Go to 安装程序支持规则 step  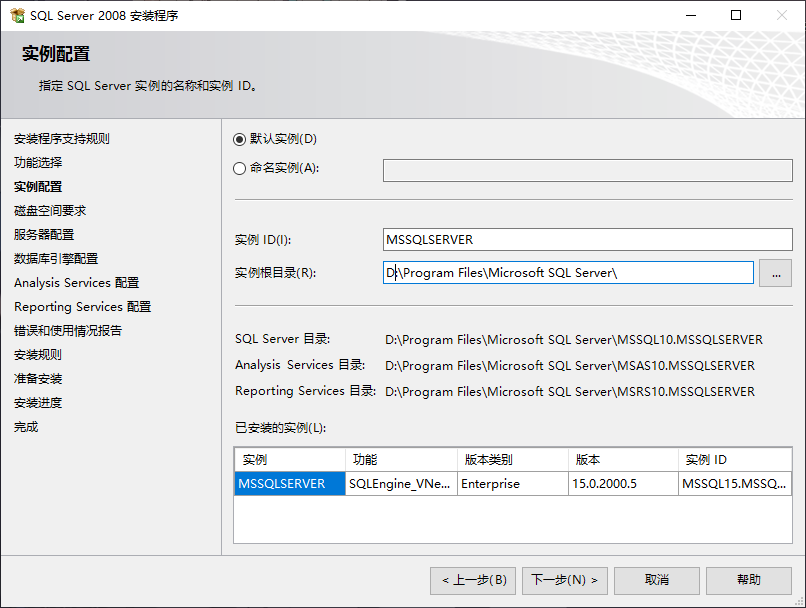[62, 139]
